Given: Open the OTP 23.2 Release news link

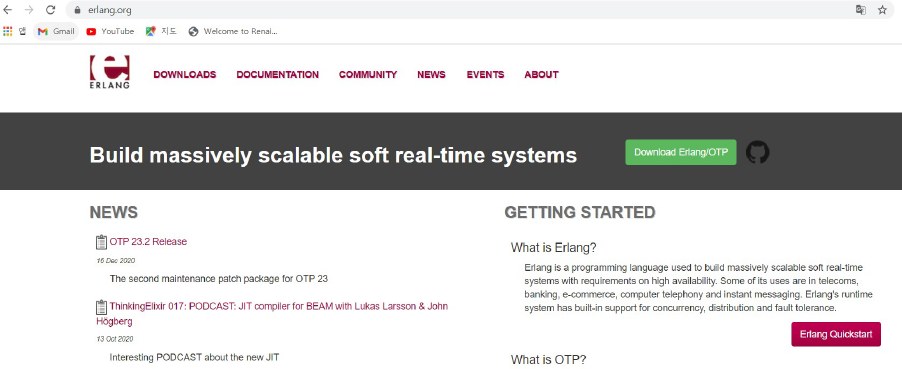Looking at the screenshot, I should coord(148,242).
